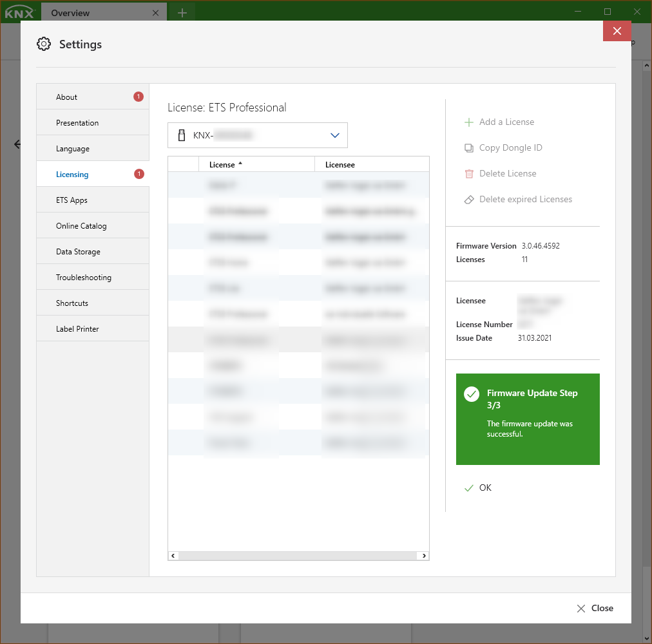
Task: Click the success checkmark in the firmware update banner
Action: [472, 394]
